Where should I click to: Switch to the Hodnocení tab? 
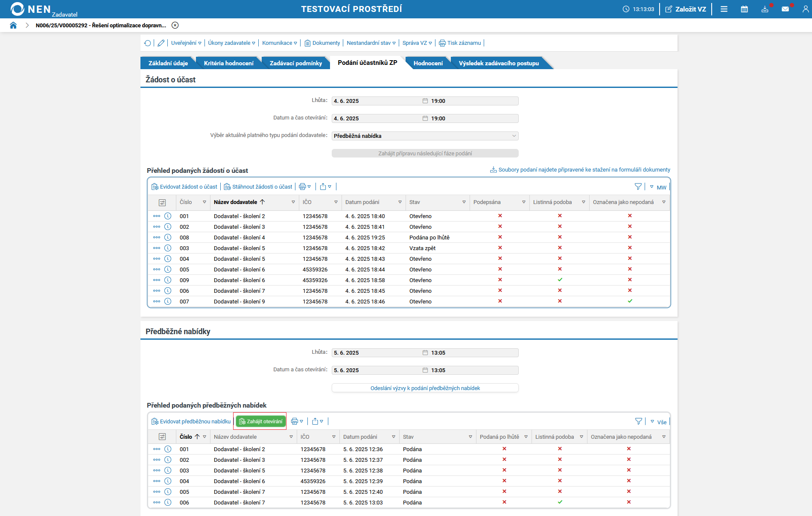pyautogui.click(x=428, y=63)
